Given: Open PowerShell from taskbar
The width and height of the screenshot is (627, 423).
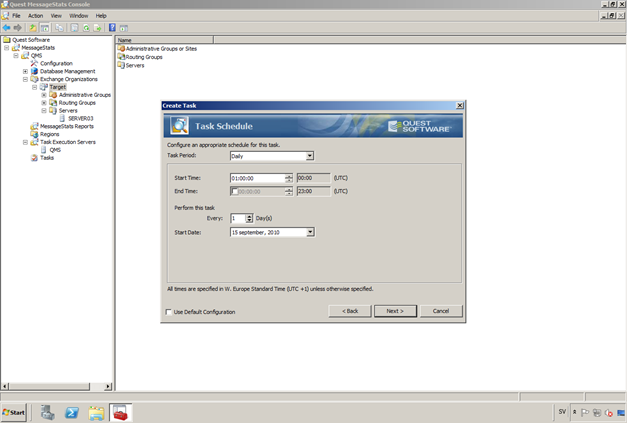Looking at the screenshot, I should tap(72, 413).
